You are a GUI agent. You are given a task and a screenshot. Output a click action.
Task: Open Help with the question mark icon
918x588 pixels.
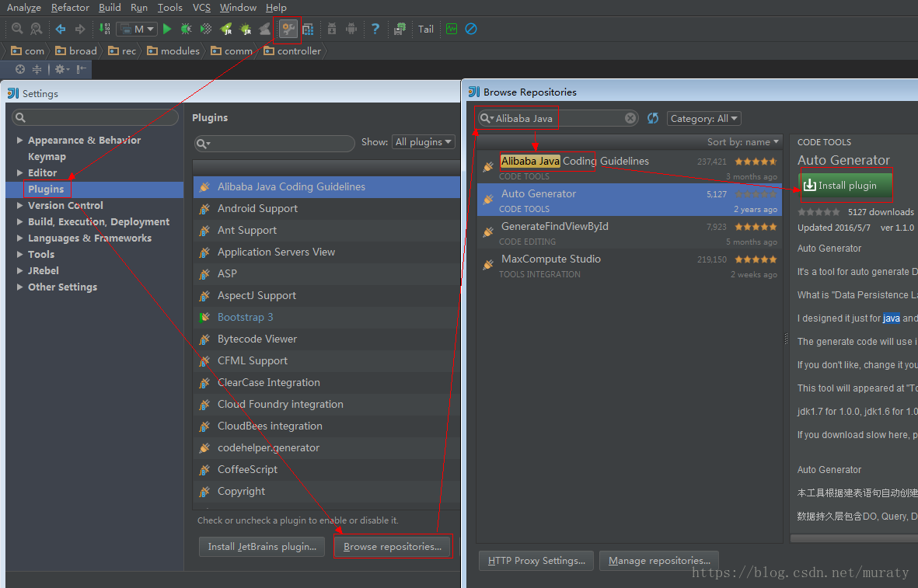375,29
